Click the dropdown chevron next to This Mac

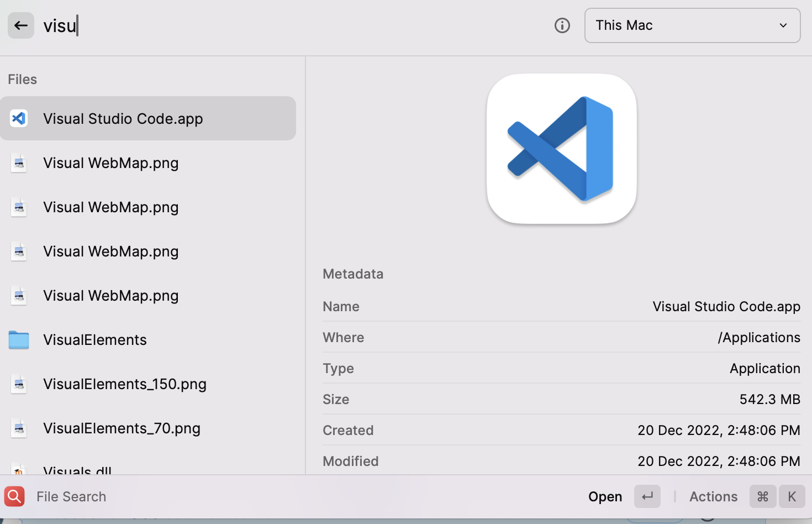[x=783, y=25]
